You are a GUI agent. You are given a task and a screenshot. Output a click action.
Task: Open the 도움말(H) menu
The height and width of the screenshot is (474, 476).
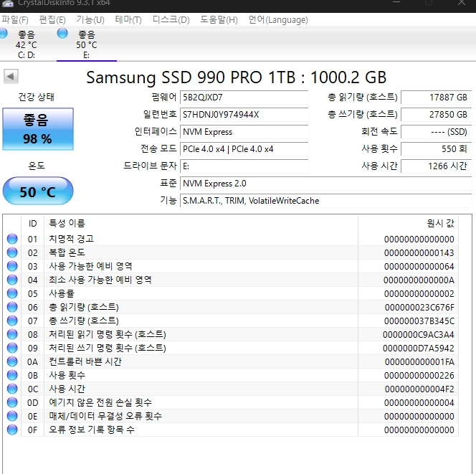point(219,20)
